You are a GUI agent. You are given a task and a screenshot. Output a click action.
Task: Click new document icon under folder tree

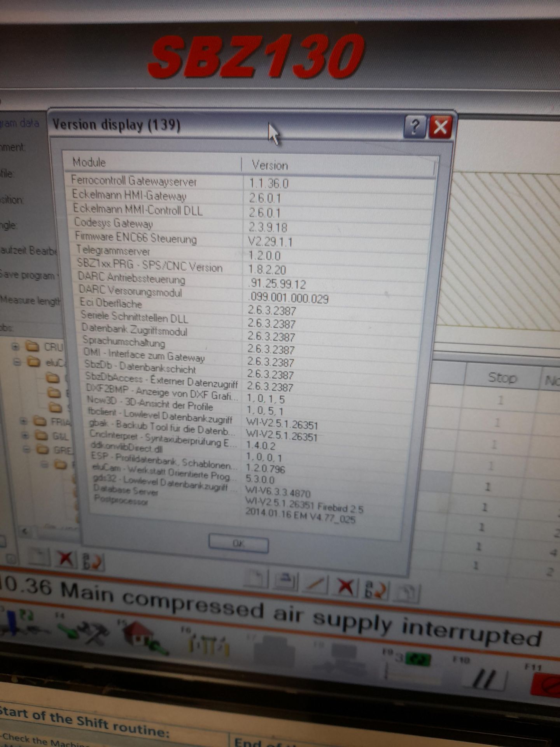pos(39,558)
